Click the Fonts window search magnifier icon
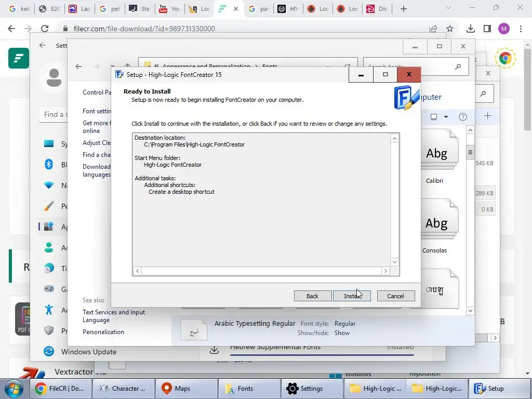532x399 pixels. point(458,66)
